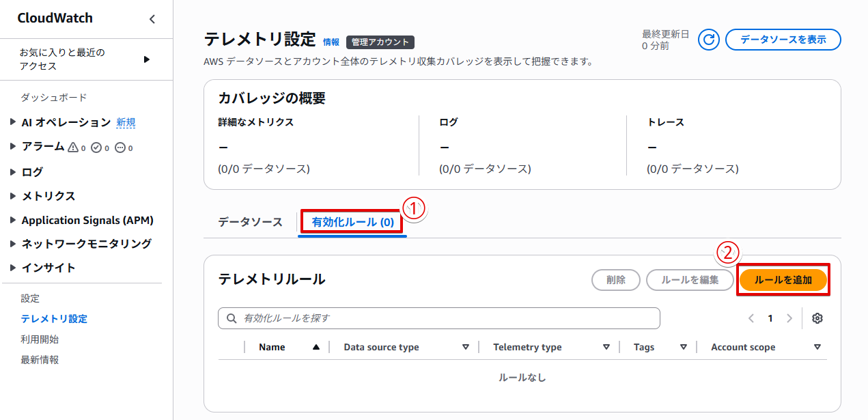Open 設定 in the sidebar

click(x=31, y=298)
